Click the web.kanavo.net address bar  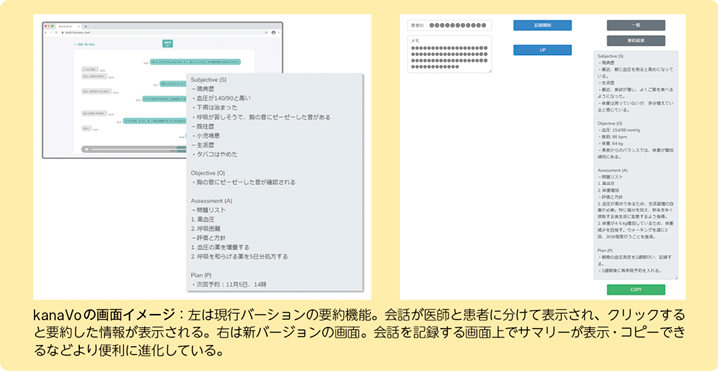click(165, 33)
